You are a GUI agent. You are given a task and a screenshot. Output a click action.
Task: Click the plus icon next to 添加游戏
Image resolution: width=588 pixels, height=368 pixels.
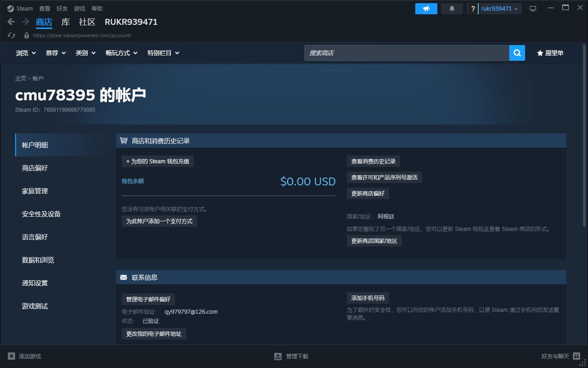[11, 356]
